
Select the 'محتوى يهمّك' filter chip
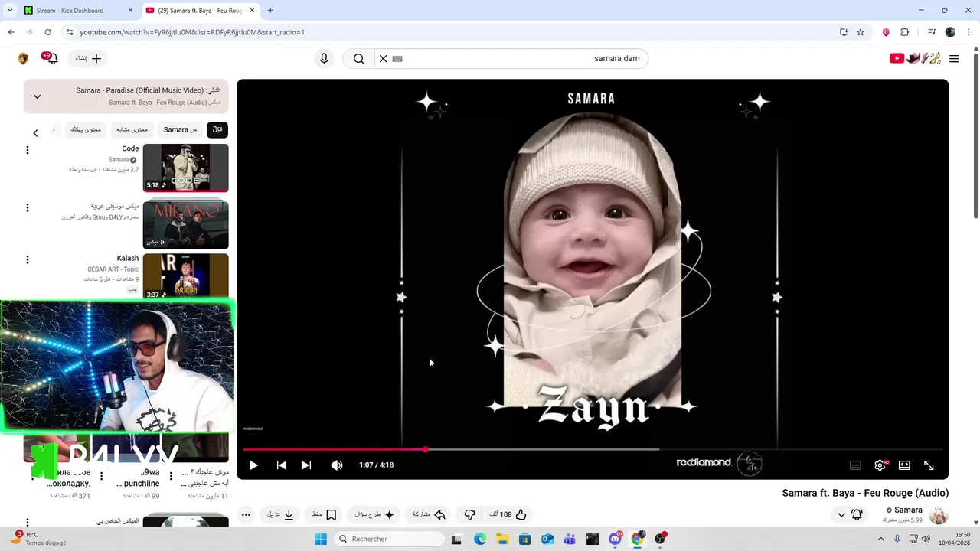(x=86, y=130)
